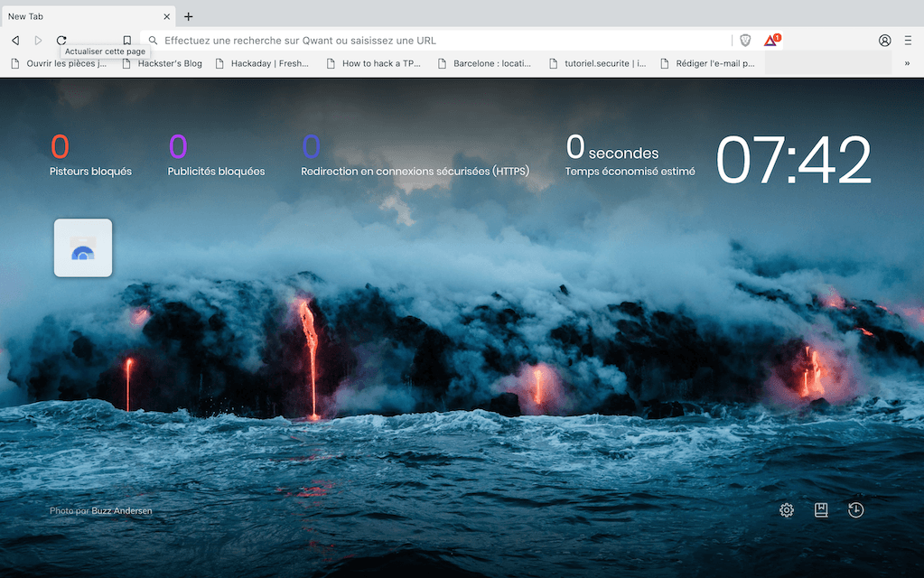Click the back navigation arrow
This screenshot has height=578, width=924.
tap(15, 41)
